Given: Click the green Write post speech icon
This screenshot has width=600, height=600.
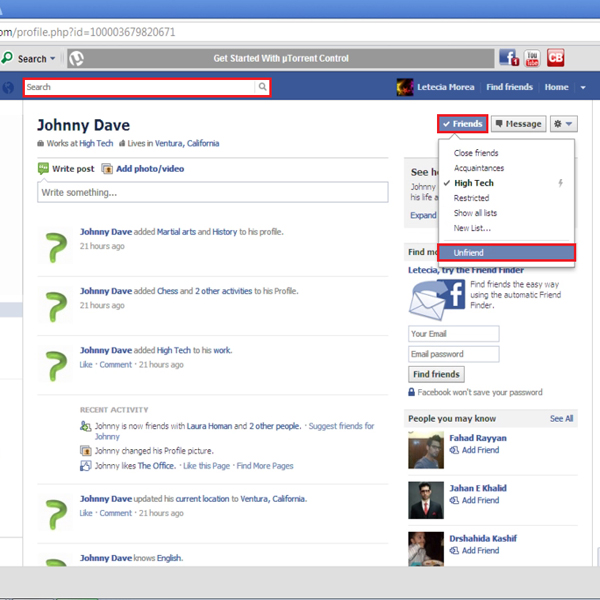Looking at the screenshot, I should [43, 168].
